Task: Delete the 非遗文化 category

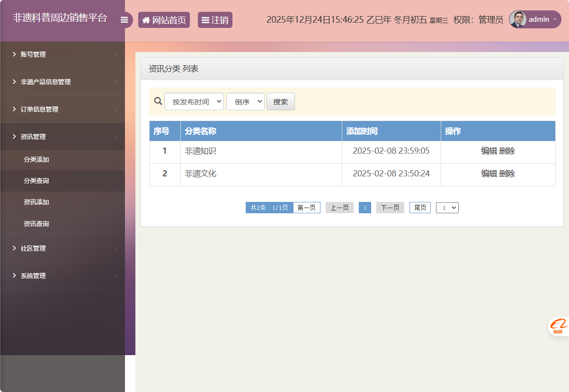Action: tap(507, 174)
